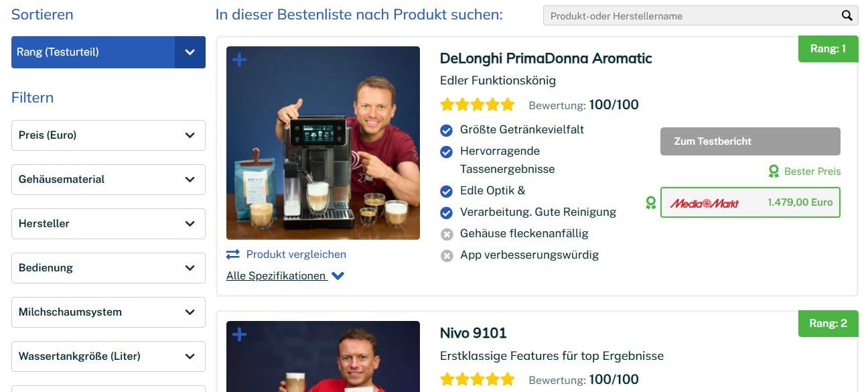The height and width of the screenshot is (392, 868).
Task: Click the grey cross beside Gehäuse fleckenanfällig
Action: click(447, 234)
